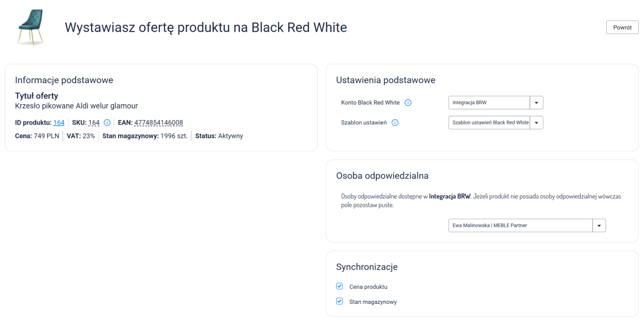Click the Cena produktu checkbox label
This screenshot has width=644, height=322.
click(x=368, y=287)
